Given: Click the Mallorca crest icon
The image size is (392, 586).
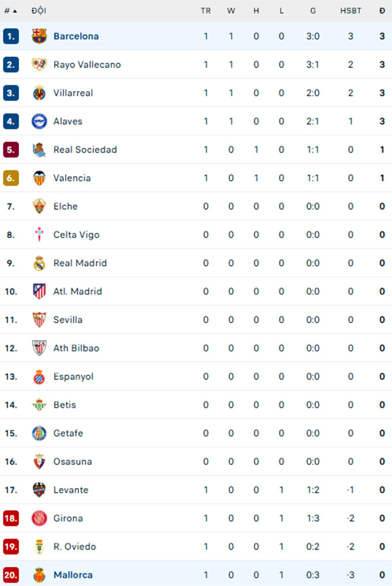Looking at the screenshot, I should click(x=39, y=575).
